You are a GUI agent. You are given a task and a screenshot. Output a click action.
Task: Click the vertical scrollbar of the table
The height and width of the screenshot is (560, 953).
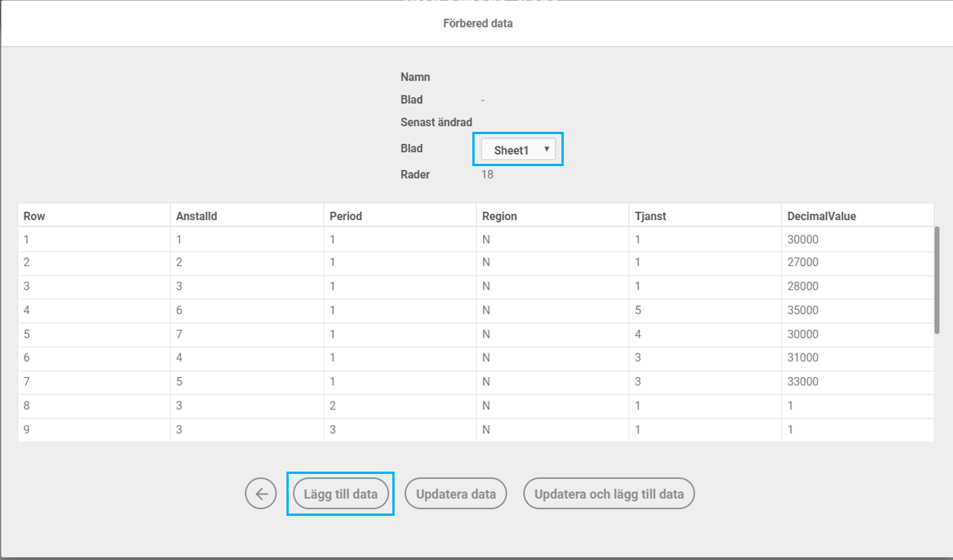coord(937,280)
